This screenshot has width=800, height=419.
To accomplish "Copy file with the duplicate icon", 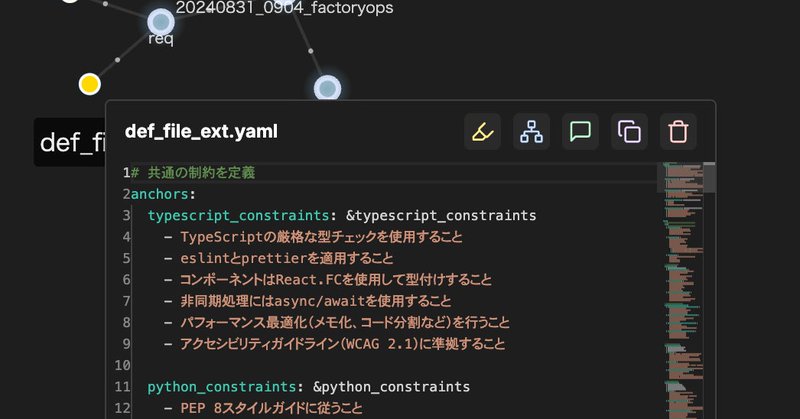I will [x=629, y=132].
